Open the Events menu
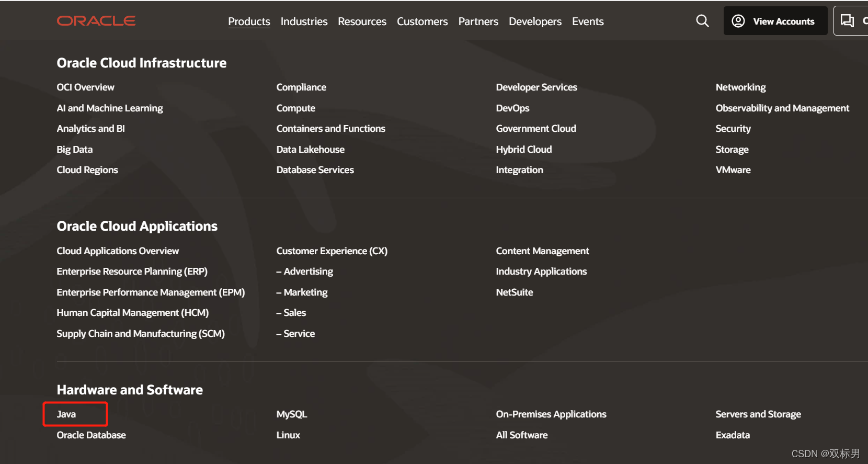 coord(588,21)
